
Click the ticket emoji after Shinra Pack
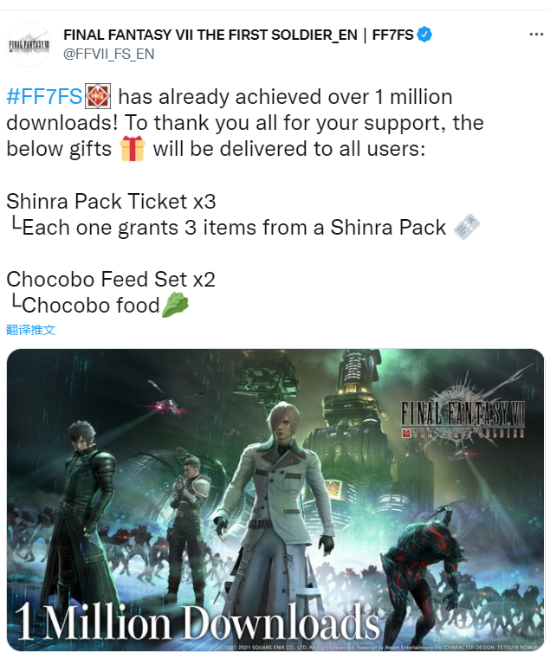coord(466,227)
